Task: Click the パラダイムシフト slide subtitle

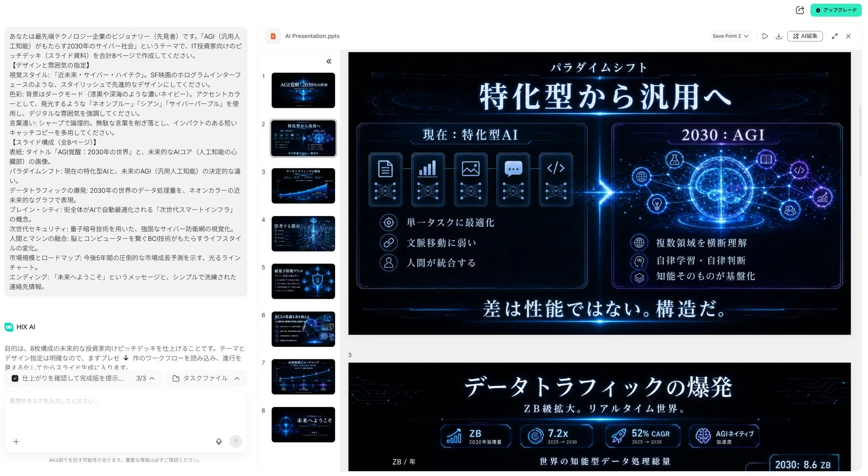Action: tap(599, 67)
